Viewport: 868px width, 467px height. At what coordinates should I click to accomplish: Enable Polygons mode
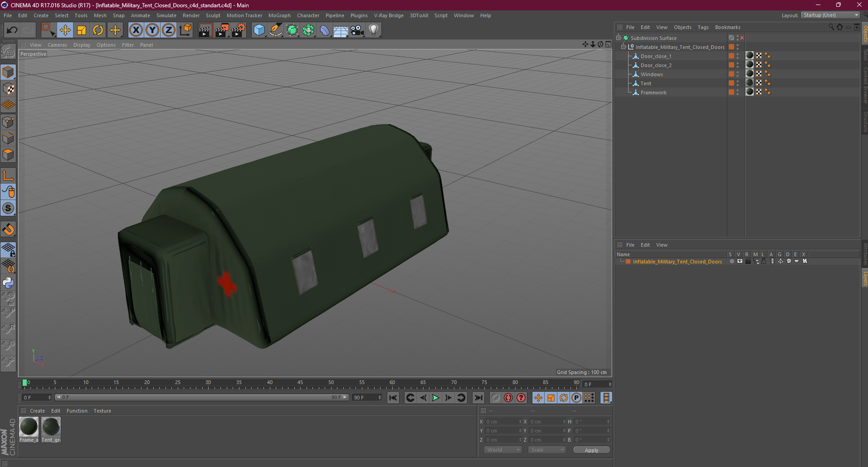point(8,155)
